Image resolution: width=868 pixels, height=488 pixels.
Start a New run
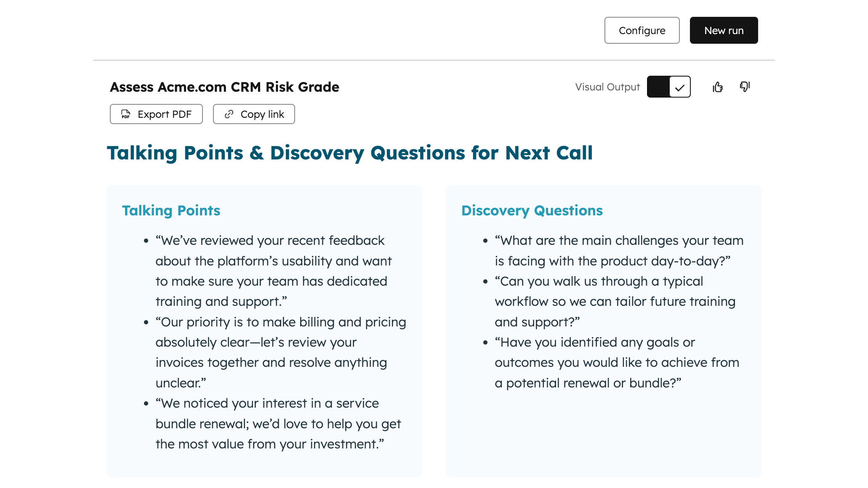click(724, 30)
